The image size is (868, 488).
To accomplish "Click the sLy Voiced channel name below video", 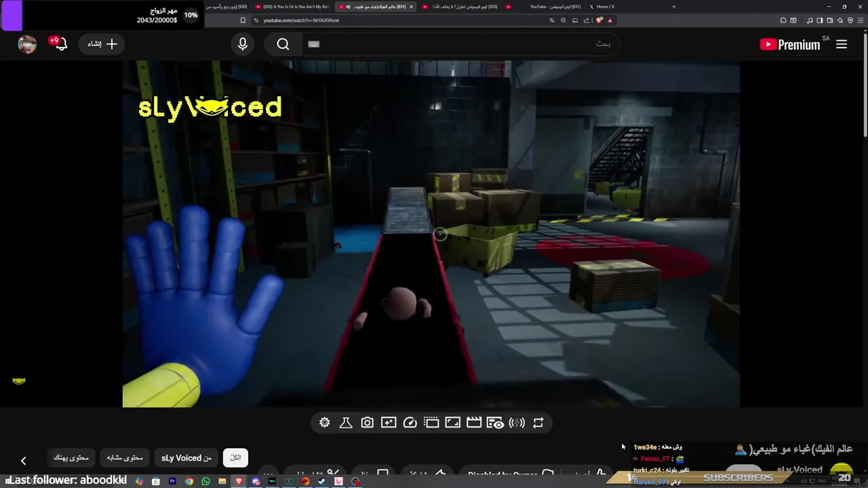I will [x=800, y=469].
